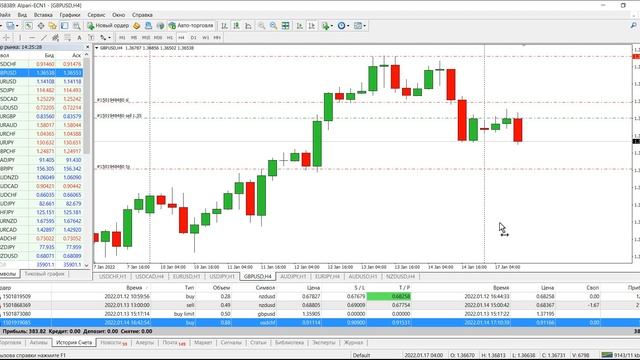Switch to the EURUSD,H1 chart tab

(186, 277)
